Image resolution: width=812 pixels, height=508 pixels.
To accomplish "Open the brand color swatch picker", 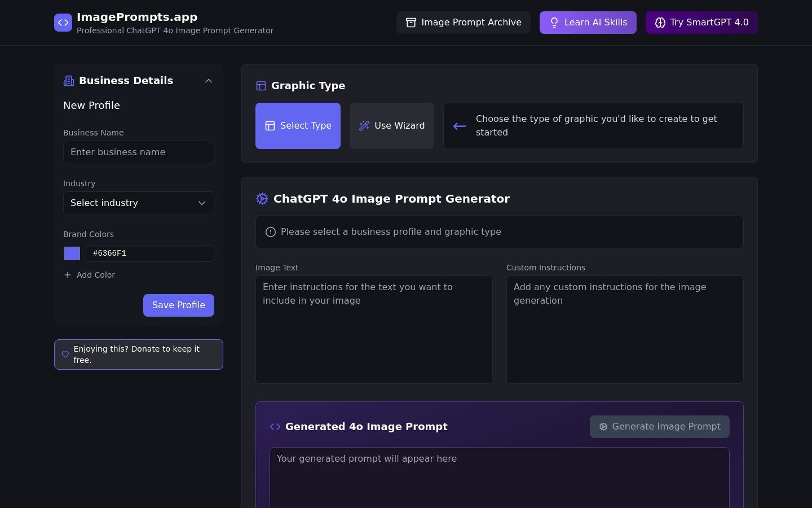I will tap(72, 253).
